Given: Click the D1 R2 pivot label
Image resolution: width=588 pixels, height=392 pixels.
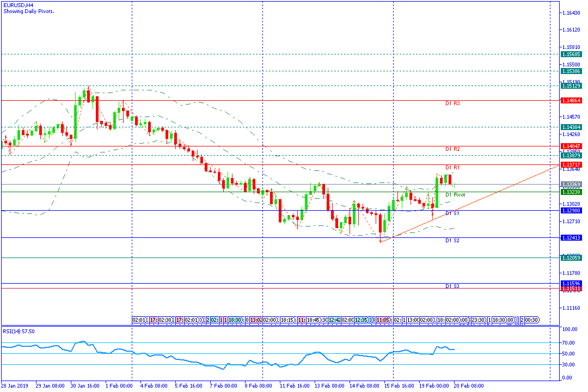Looking at the screenshot, I should (452, 149).
